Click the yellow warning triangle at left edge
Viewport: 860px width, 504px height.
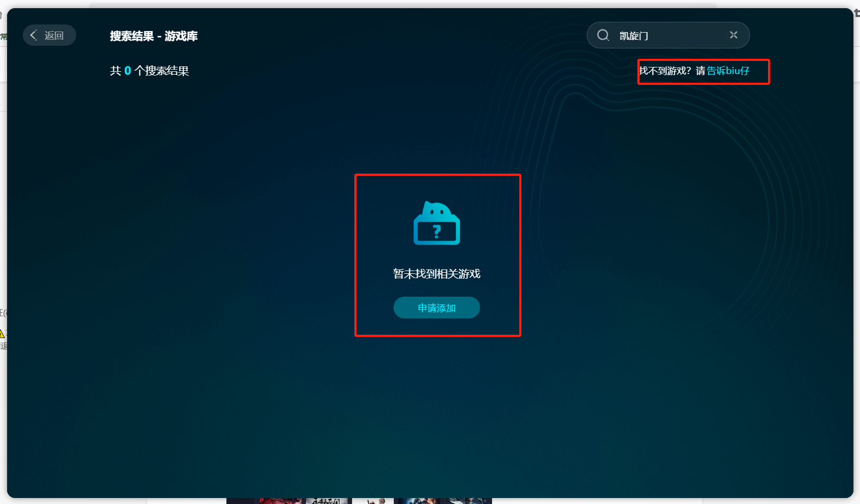[2, 334]
